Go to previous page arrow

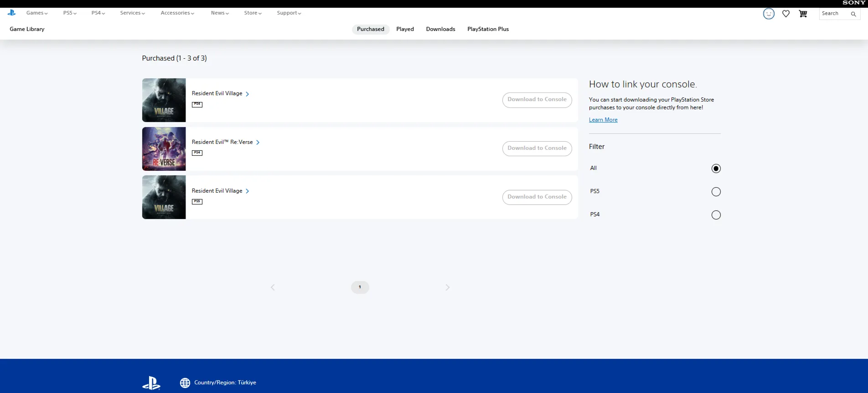pos(273,287)
